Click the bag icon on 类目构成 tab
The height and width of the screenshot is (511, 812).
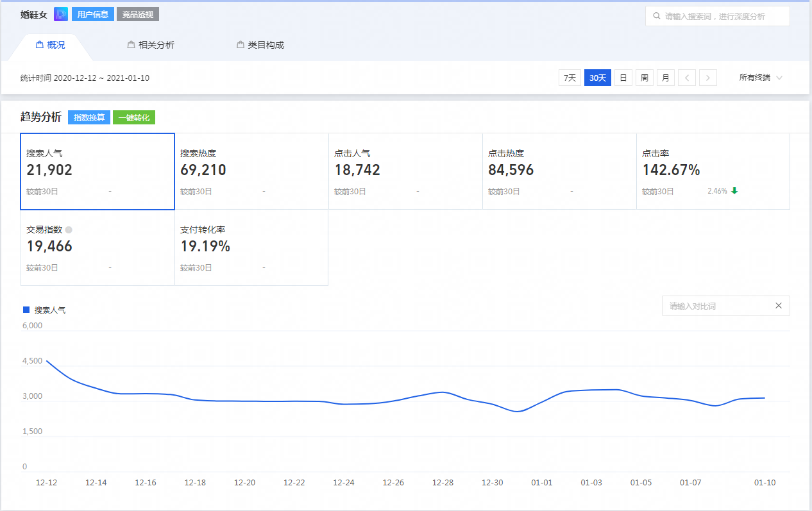tap(241, 45)
